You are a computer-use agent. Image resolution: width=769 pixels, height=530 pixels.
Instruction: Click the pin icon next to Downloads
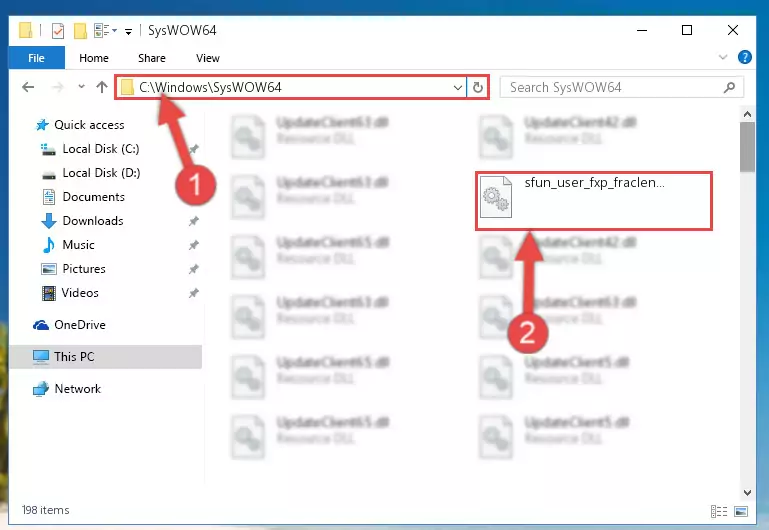tap(194, 221)
